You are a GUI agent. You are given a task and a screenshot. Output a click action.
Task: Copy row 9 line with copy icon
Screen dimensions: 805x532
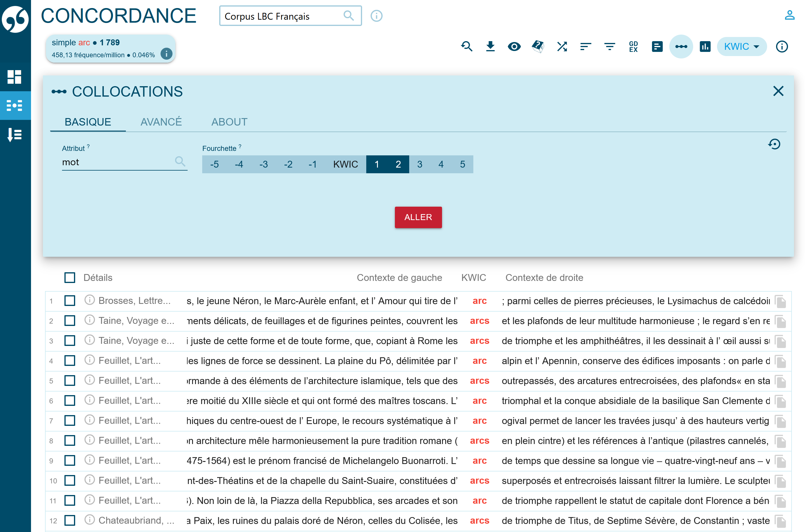coord(781,461)
